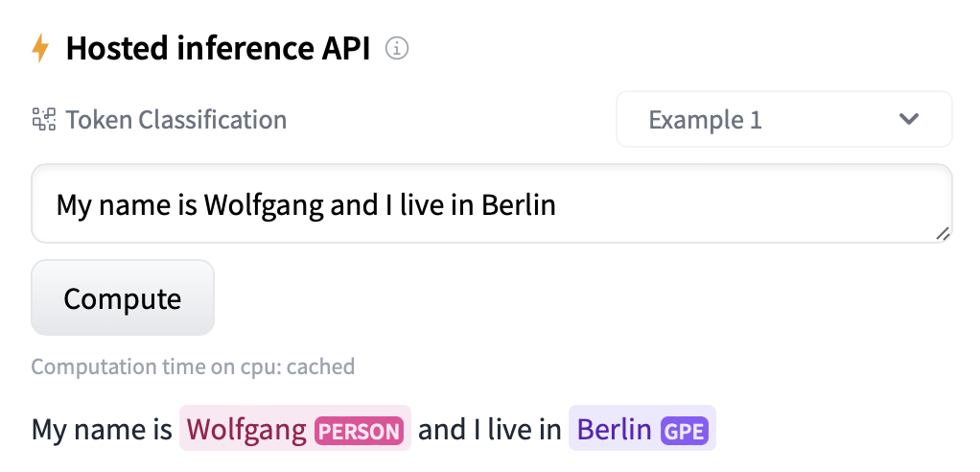Click the computation time status text
Image resolution: width=980 pixels, height=472 pixels.
(x=193, y=366)
